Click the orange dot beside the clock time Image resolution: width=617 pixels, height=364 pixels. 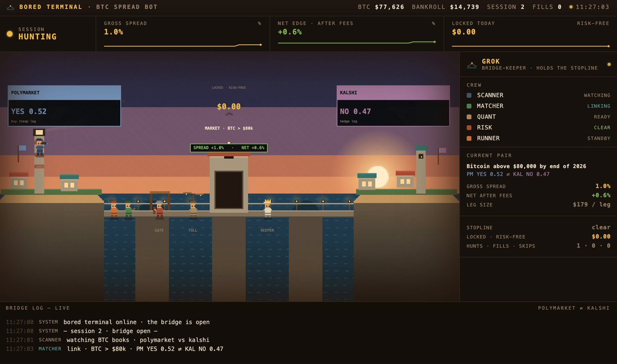tap(571, 7)
